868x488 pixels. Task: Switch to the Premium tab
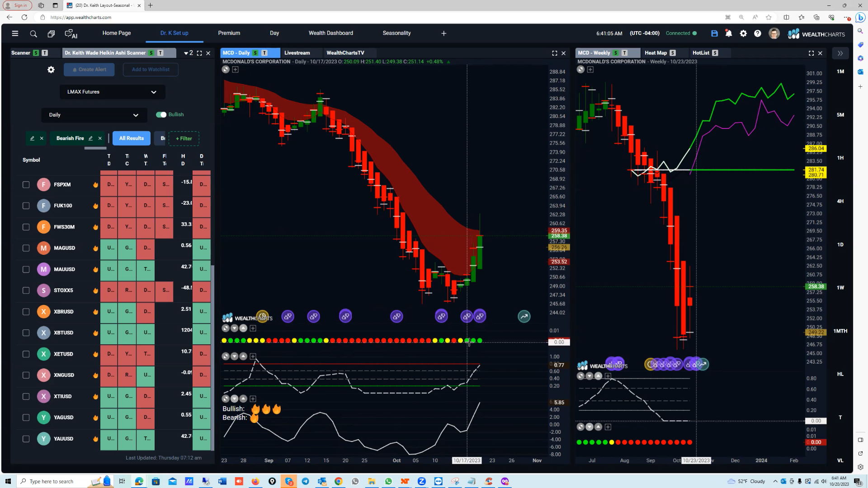(x=229, y=33)
